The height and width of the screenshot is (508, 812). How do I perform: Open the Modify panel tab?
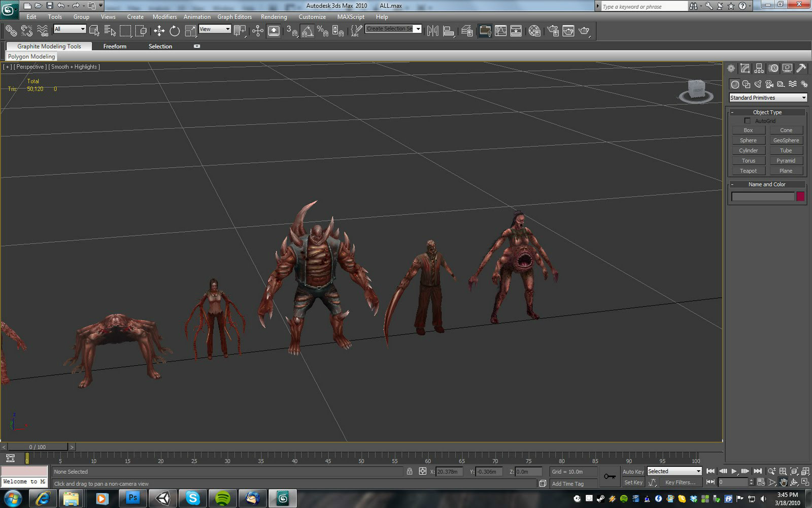point(745,68)
